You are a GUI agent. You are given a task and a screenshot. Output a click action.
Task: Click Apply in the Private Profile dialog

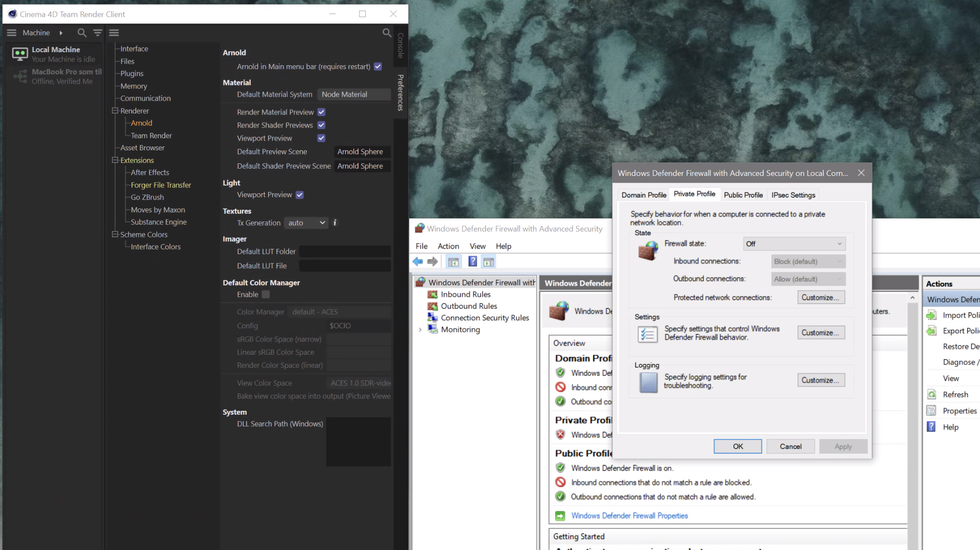(x=843, y=446)
